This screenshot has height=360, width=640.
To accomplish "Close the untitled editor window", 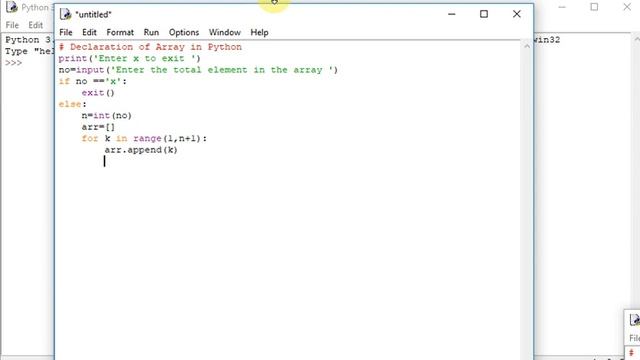I will click(517, 14).
